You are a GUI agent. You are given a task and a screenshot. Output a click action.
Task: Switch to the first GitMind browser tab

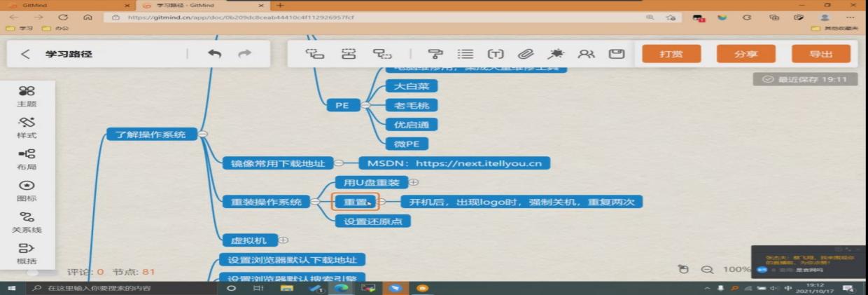63,6
